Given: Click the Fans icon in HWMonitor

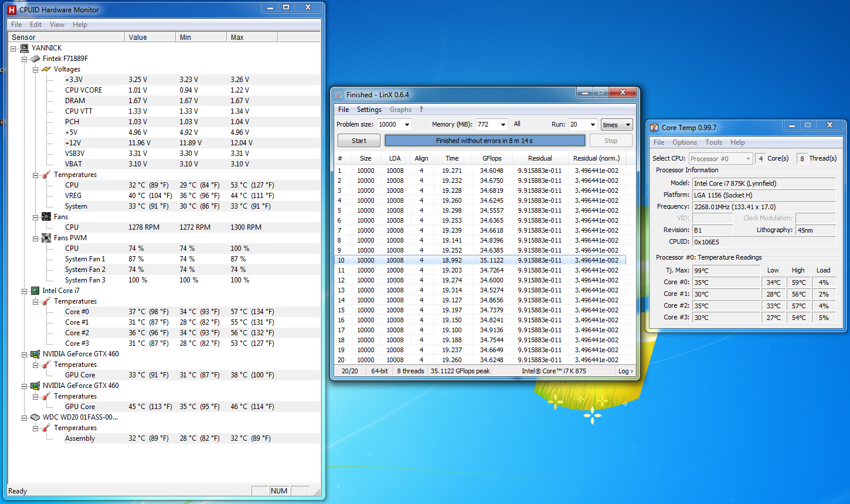Looking at the screenshot, I should [x=46, y=216].
